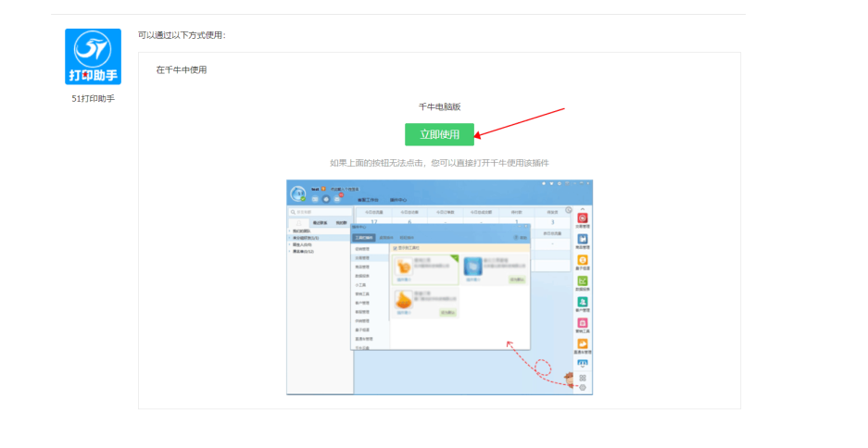Select the teal 客户管理 sidebar icon

tap(582, 303)
